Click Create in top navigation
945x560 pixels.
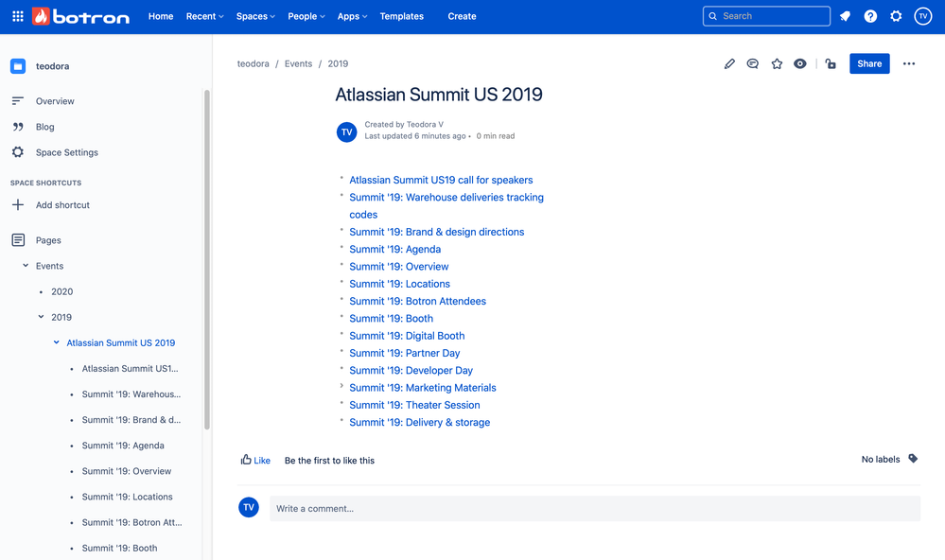pyautogui.click(x=462, y=16)
